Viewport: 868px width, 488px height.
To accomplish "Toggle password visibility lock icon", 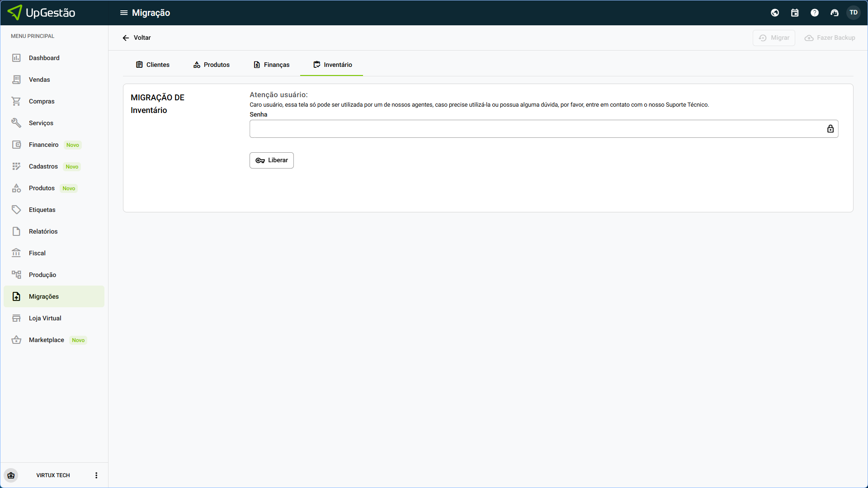I will pyautogui.click(x=830, y=129).
